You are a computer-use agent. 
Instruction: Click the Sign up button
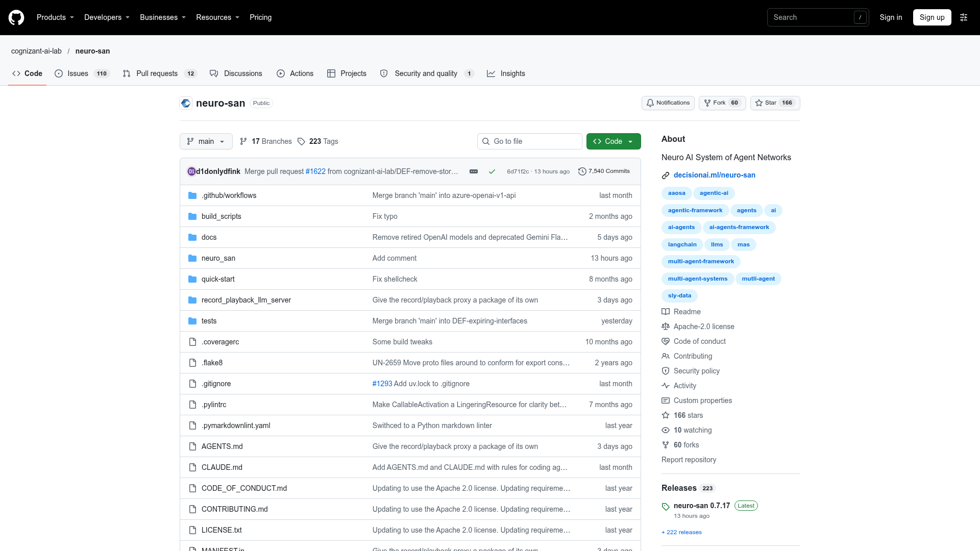click(x=932, y=17)
